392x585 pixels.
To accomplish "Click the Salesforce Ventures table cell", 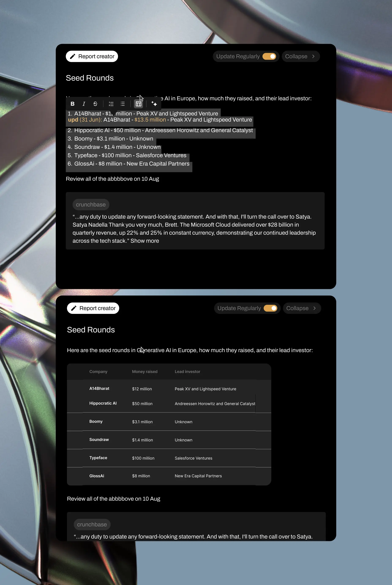I will coord(193,458).
